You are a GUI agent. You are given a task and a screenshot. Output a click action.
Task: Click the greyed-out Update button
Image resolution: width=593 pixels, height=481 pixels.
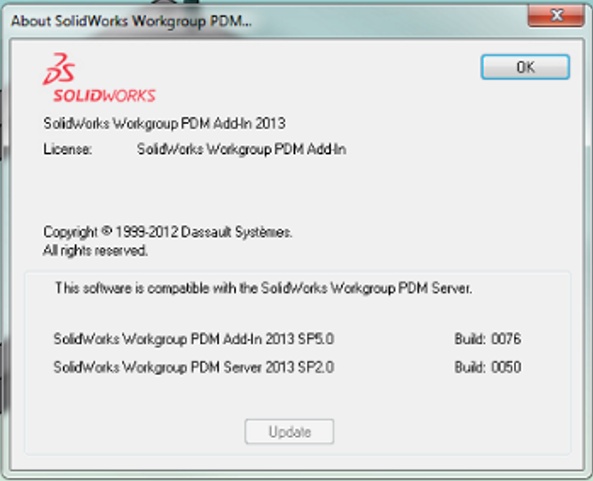click(289, 431)
